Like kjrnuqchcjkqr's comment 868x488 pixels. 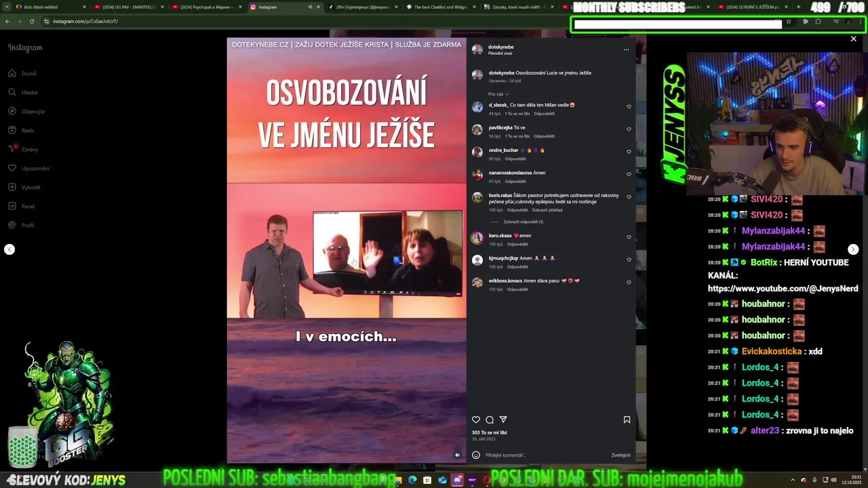click(629, 260)
